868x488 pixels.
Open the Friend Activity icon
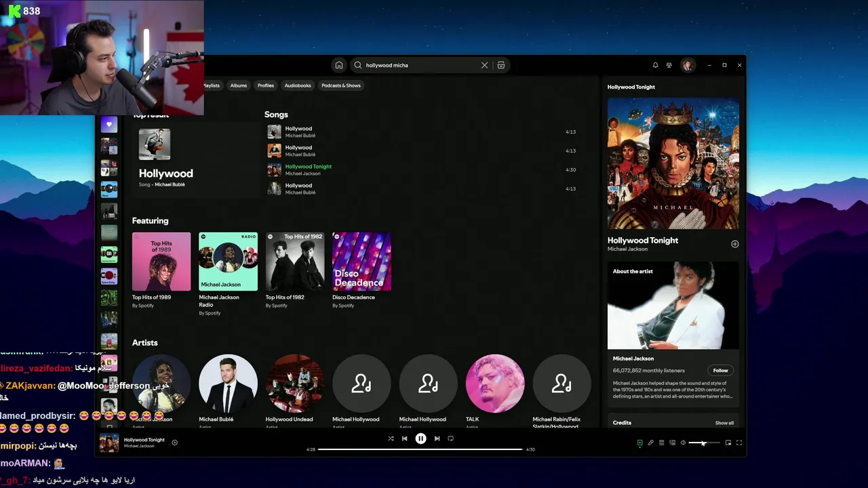(669, 65)
